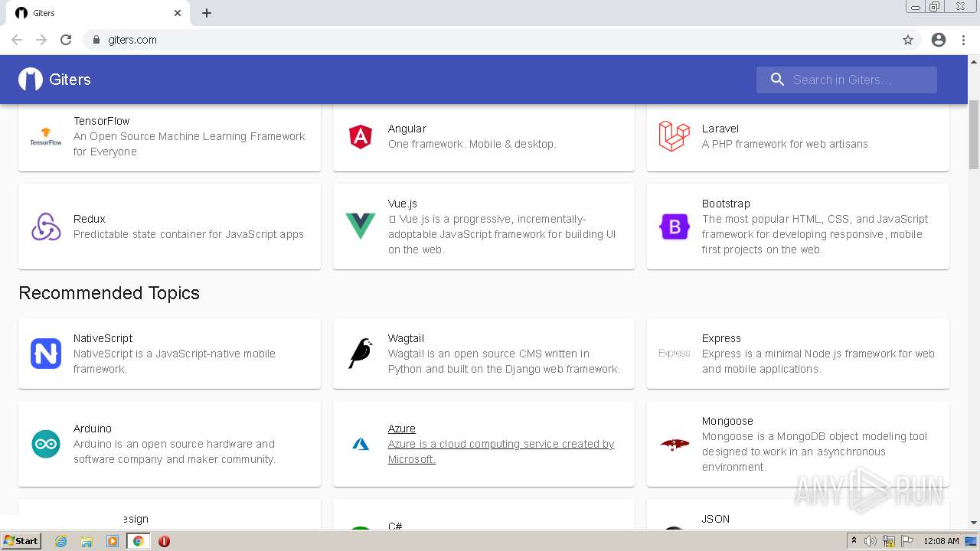Open the Laravel topic title
This screenshot has width=980, height=551.
click(x=720, y=129)
